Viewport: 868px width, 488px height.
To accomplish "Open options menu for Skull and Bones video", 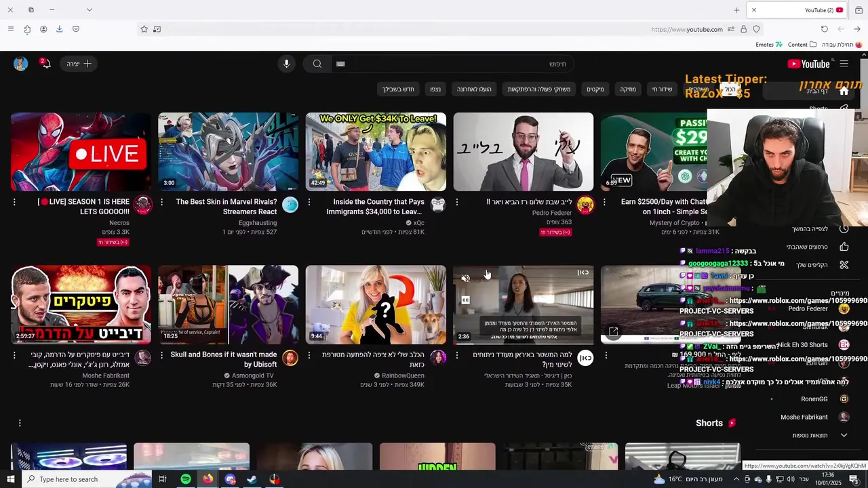I will pos(161,355).
